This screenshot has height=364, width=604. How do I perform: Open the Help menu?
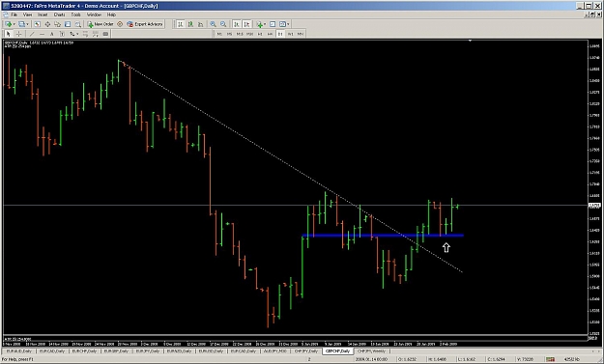point(111,14)
